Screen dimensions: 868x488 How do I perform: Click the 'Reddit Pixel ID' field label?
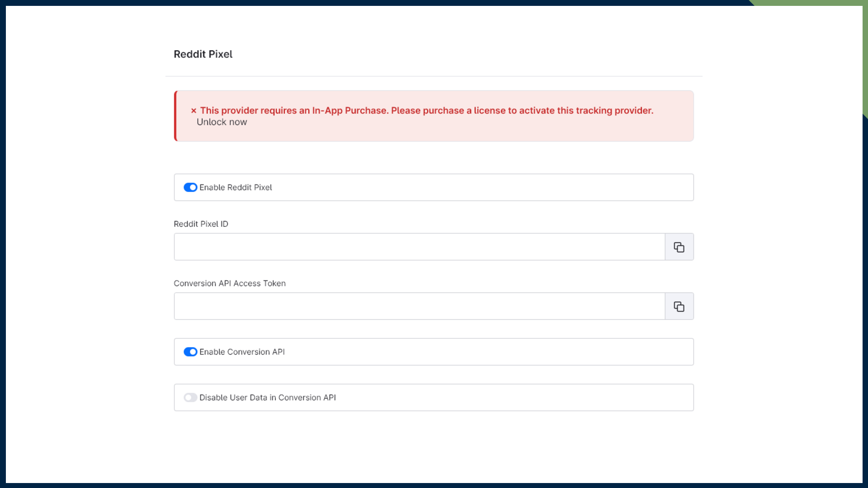tap(201, 224)
